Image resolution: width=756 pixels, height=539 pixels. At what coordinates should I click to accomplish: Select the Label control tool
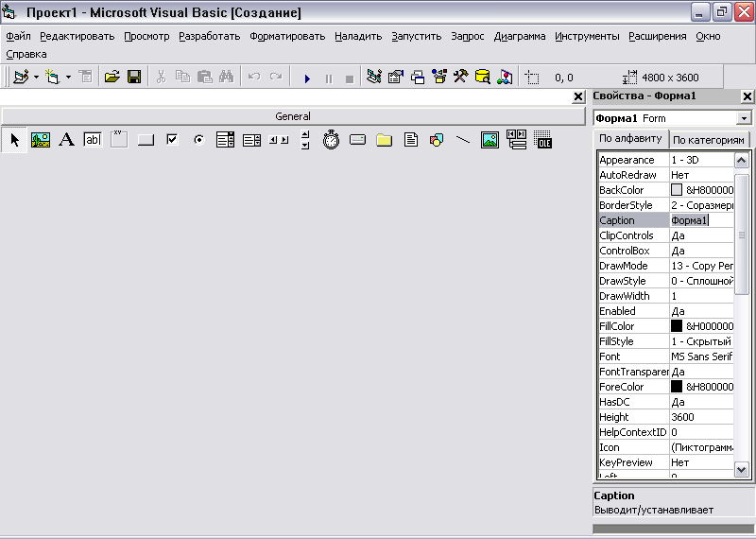tap(66, 140)
